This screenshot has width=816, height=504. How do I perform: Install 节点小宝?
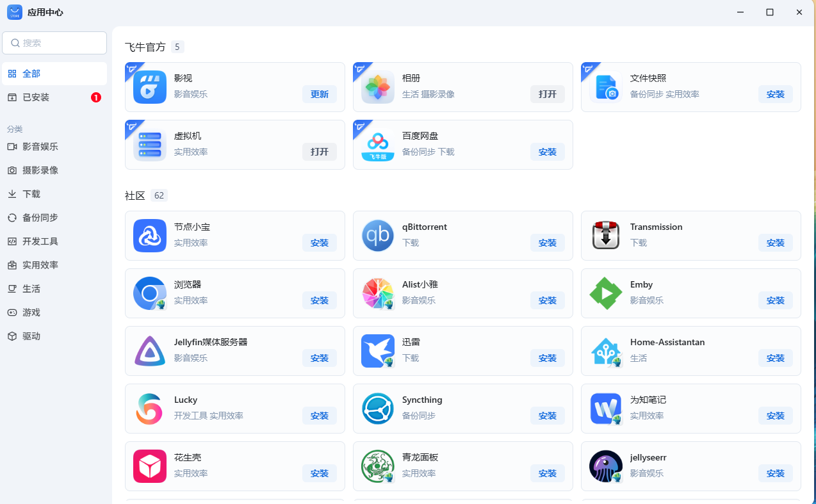point(320,243)
